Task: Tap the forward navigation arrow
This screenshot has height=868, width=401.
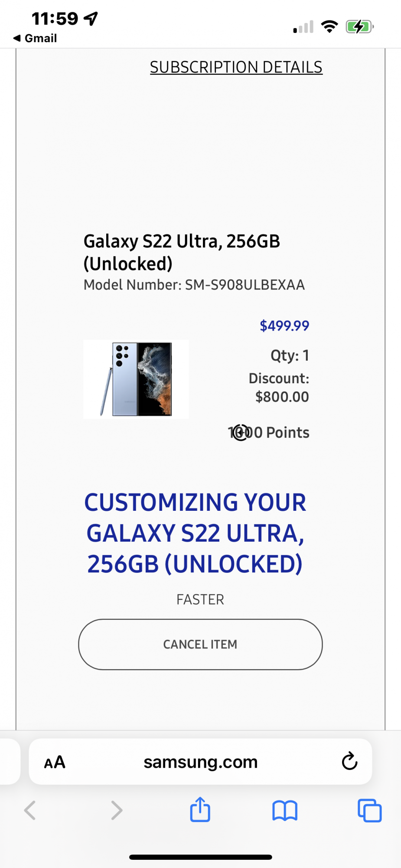Action: [117, 810]
